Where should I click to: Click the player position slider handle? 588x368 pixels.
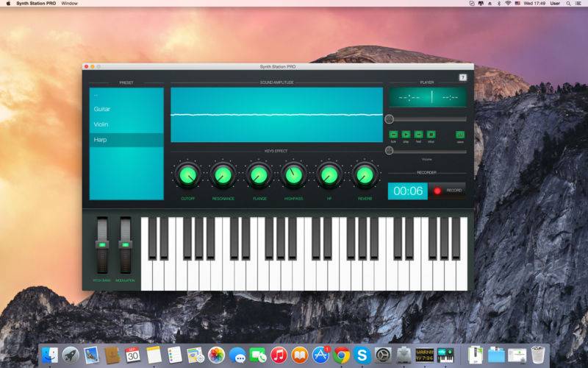(390, 119)
